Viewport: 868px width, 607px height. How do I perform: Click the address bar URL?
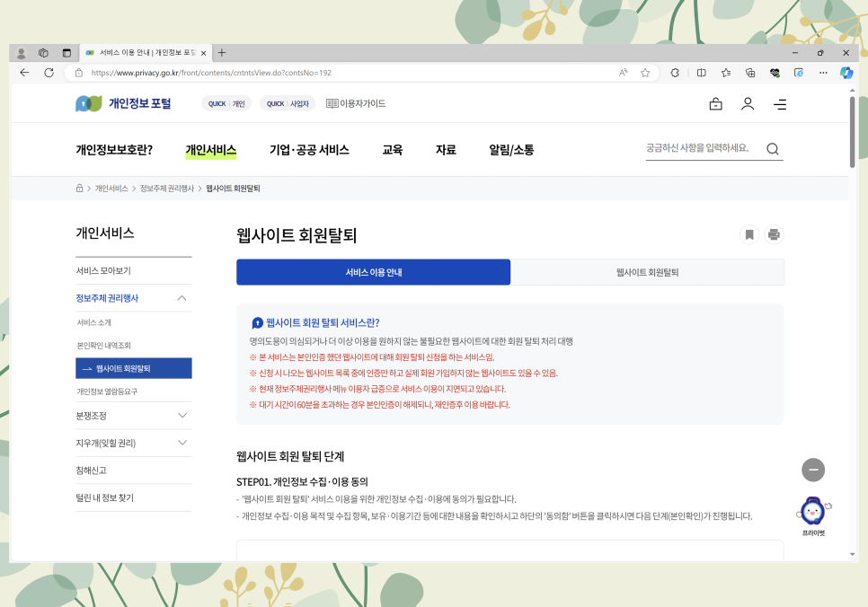[211, 73]
